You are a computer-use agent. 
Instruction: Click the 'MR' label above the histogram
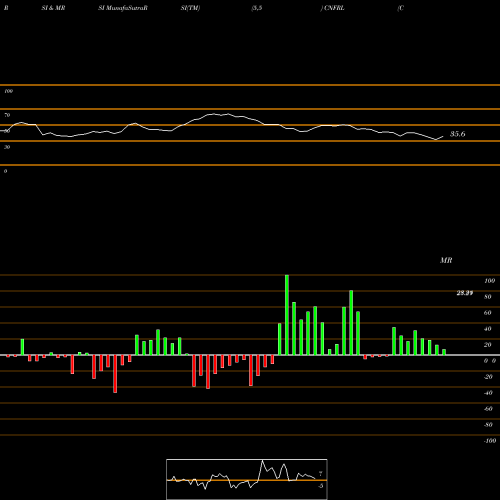pos(446,260)
